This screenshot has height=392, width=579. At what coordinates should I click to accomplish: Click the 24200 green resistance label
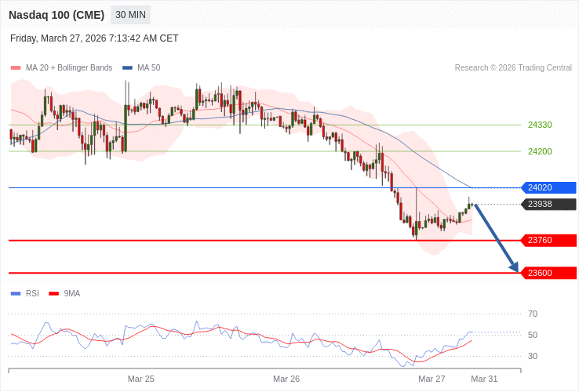click(540, 151)
